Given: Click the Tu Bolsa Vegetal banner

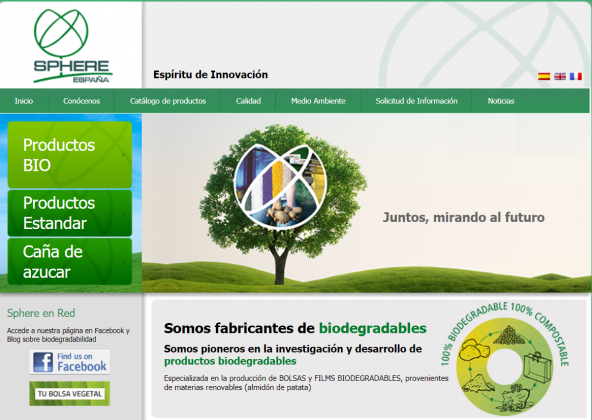Looking at the screenshot, I should coord(70,394).
